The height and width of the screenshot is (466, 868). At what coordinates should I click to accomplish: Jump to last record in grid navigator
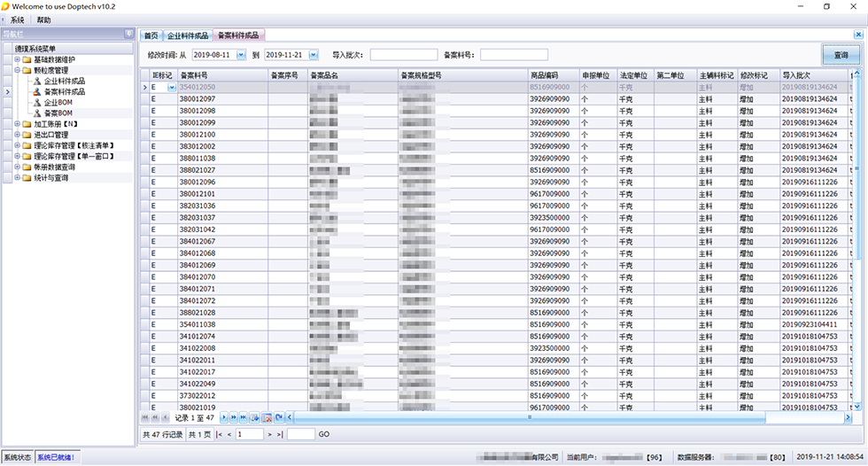pos(244,416)
